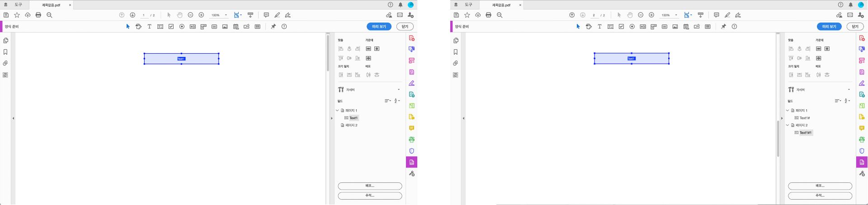Click the 미리 보기 button in the left window
The height and width of the screenshot is (205, 868).
[x=379, y=27]
